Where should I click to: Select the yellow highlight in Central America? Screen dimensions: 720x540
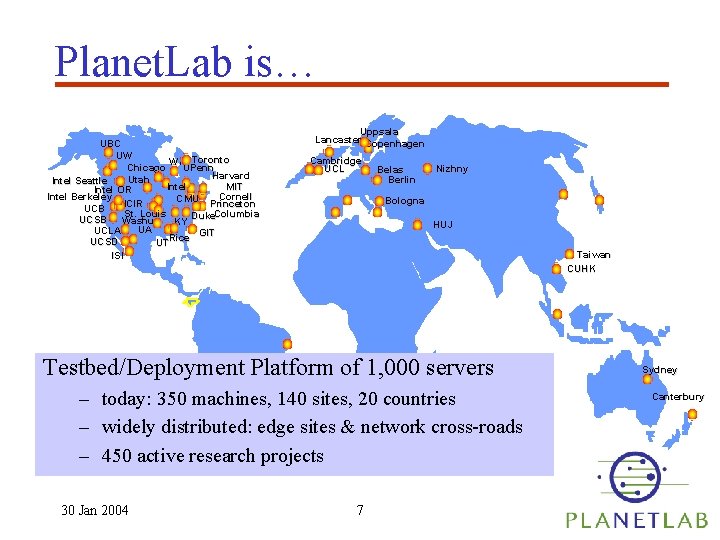point(190,302)
